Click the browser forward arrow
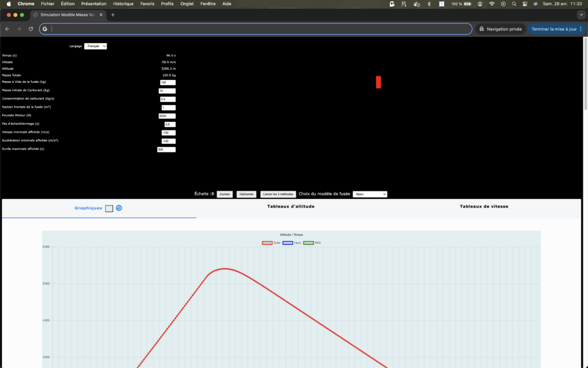 (19, 29)
